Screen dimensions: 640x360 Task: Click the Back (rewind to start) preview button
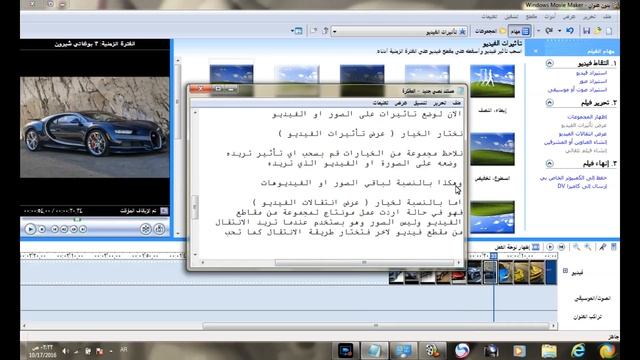click(55, 229)
